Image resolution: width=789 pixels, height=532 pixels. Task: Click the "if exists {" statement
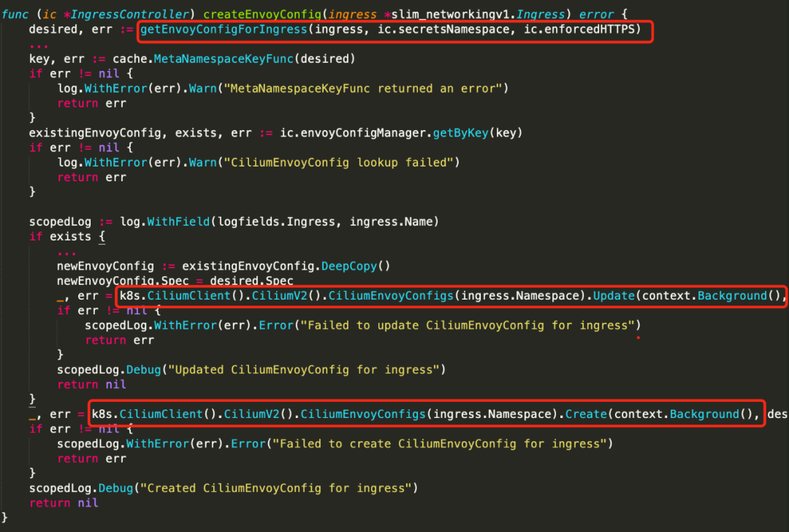point(67,237)
